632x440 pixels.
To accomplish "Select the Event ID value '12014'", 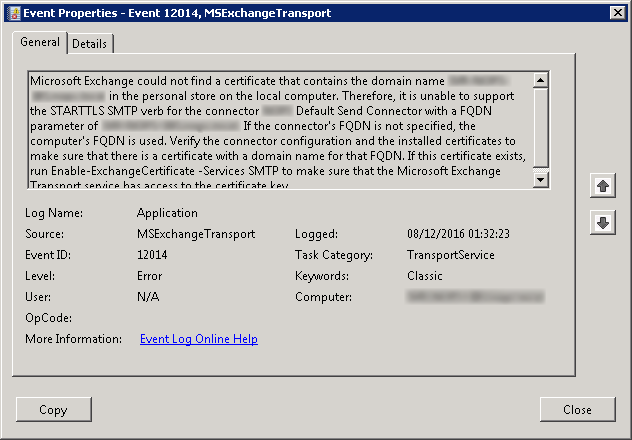I will tap(152, 255).
